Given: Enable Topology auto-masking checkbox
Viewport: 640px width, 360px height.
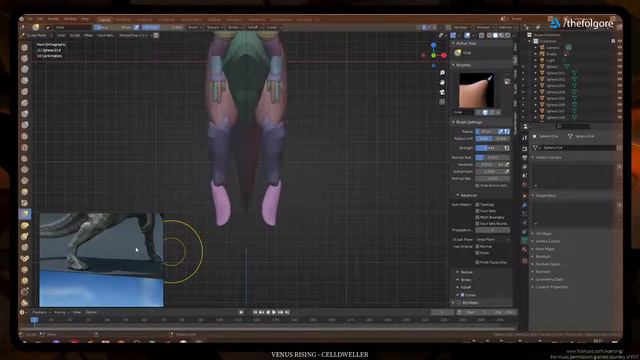Looking at the screenshot, I should coord(477,204).
